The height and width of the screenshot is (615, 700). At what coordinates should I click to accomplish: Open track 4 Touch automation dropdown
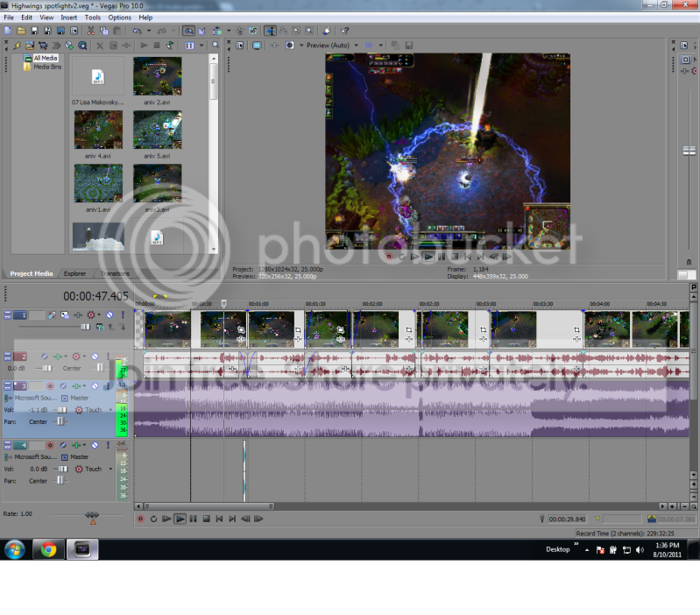[110, 469]
